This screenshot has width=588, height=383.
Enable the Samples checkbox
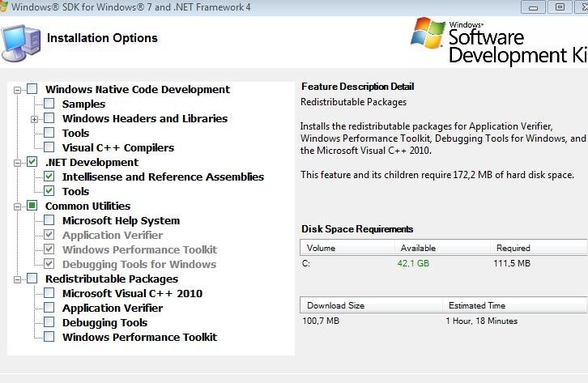(x=49, y=104)
